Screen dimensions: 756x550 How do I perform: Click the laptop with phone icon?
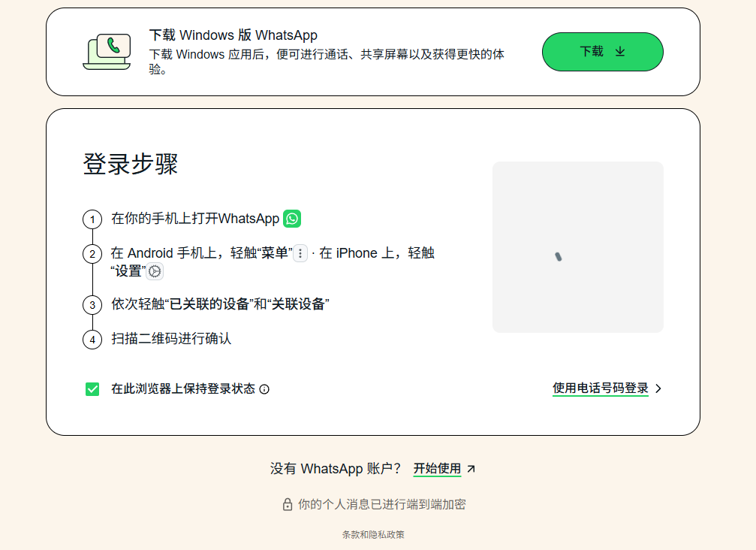coord(106,52)
